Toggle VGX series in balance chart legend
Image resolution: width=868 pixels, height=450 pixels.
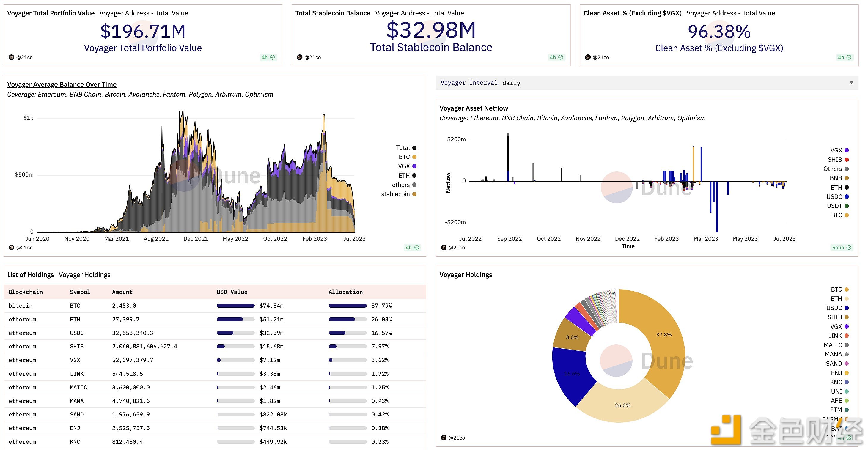click(407, 166)
